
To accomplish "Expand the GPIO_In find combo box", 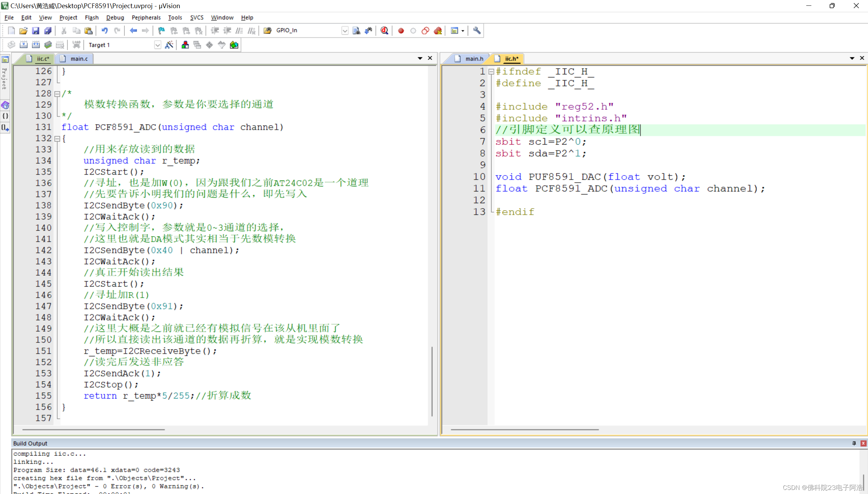I will coord(345,31).
